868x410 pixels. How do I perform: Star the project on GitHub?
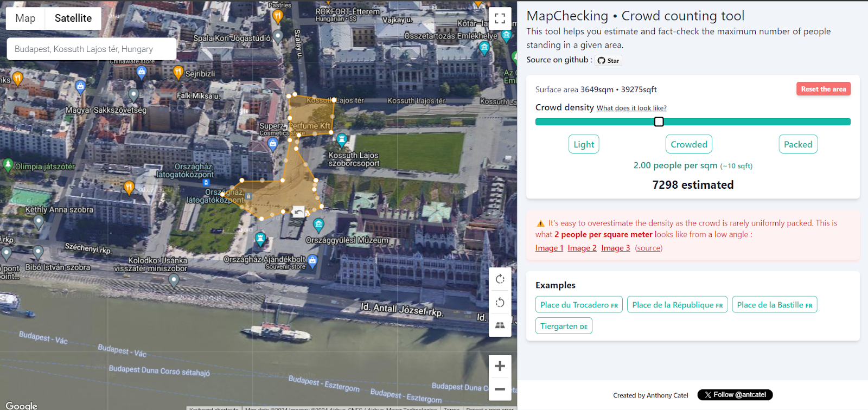(608, 61)
